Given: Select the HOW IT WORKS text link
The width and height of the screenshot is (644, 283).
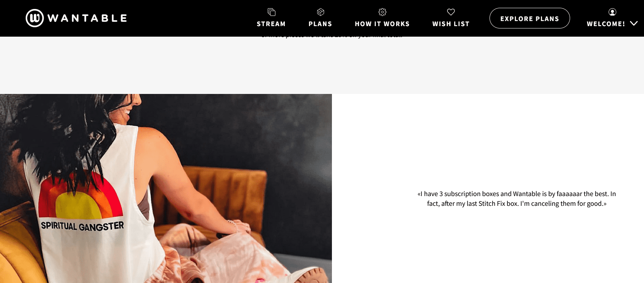Looking at the screenshot, I should click(382, 24).
